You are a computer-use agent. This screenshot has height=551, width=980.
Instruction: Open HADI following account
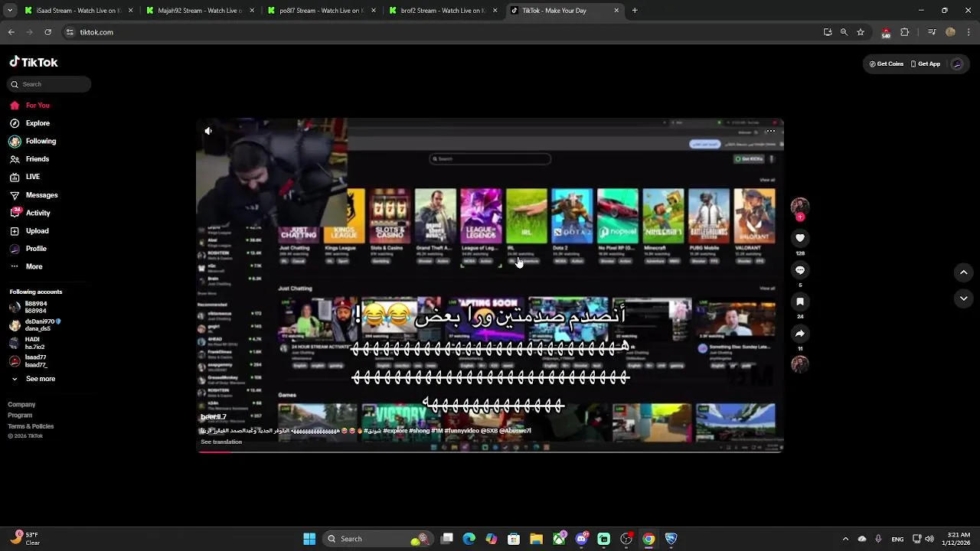(x=27, y=343)
